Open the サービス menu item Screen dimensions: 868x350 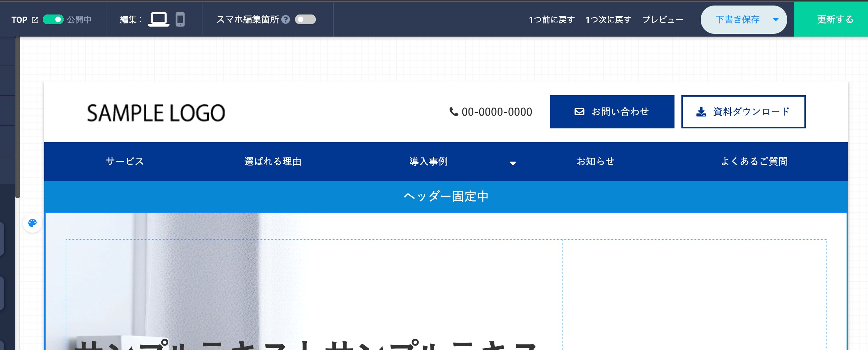point(125,162)
